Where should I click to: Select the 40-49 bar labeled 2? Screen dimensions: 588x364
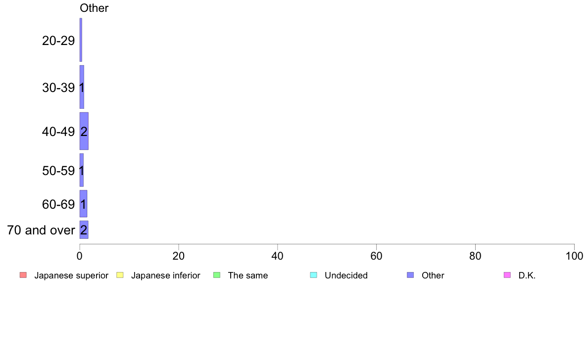tap(84, 131)
